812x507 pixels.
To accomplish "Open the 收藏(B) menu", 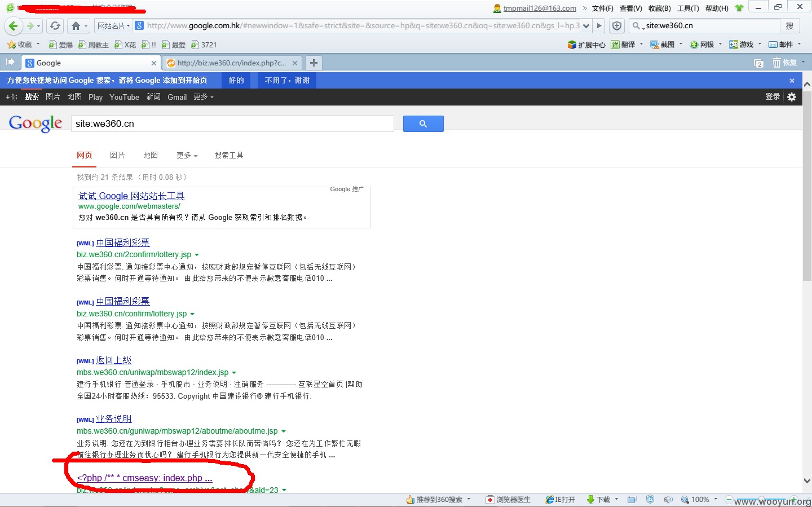I will tap(659, 8).
